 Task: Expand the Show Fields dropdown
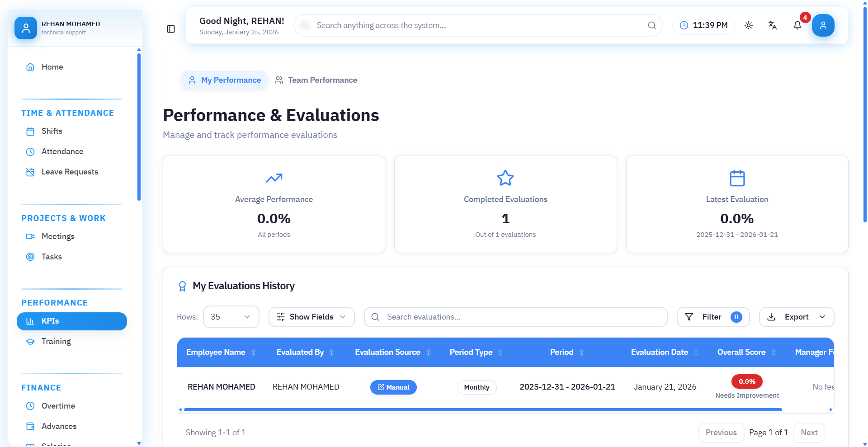tap(311, 317)
